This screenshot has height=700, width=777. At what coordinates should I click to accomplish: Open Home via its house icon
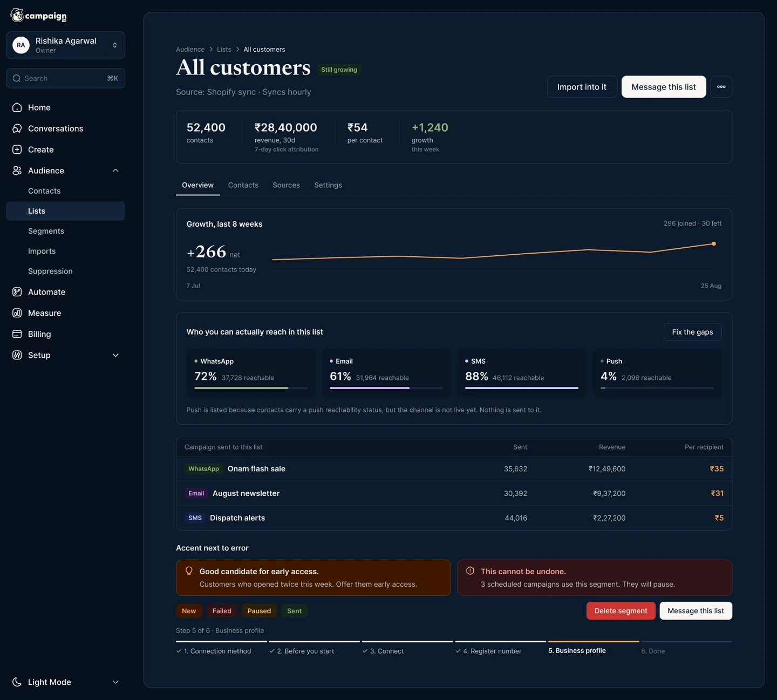click(x=17, y=107)
